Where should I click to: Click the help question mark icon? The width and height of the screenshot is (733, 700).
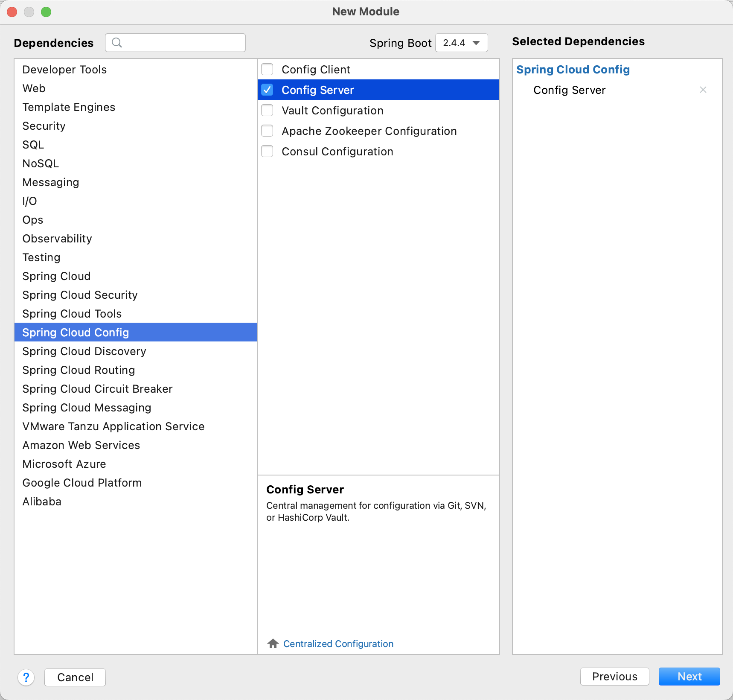(26, 677)
